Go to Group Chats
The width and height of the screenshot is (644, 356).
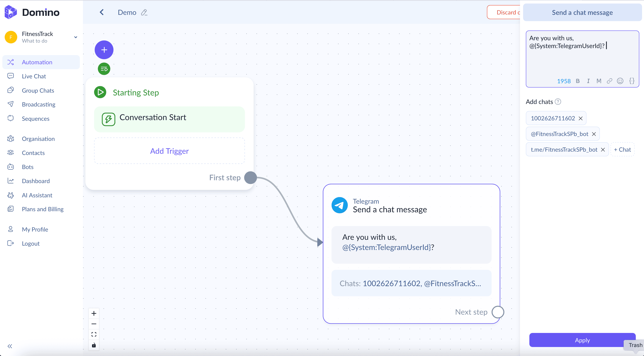38,90
